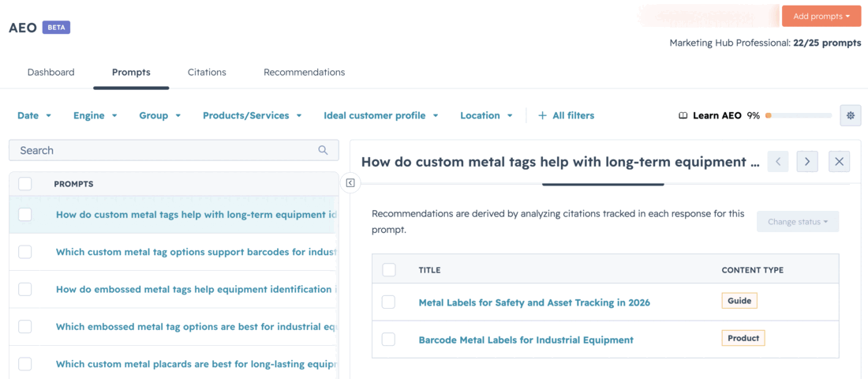Screen dimensions: 868x379
Task: Click the PROMPTS column header
Action: tap(73, 184)
